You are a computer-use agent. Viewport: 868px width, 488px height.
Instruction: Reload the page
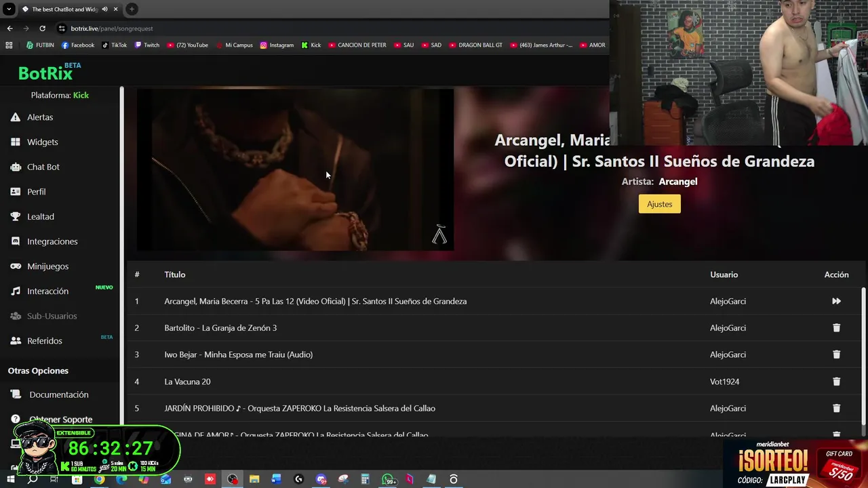coord(42,28)
